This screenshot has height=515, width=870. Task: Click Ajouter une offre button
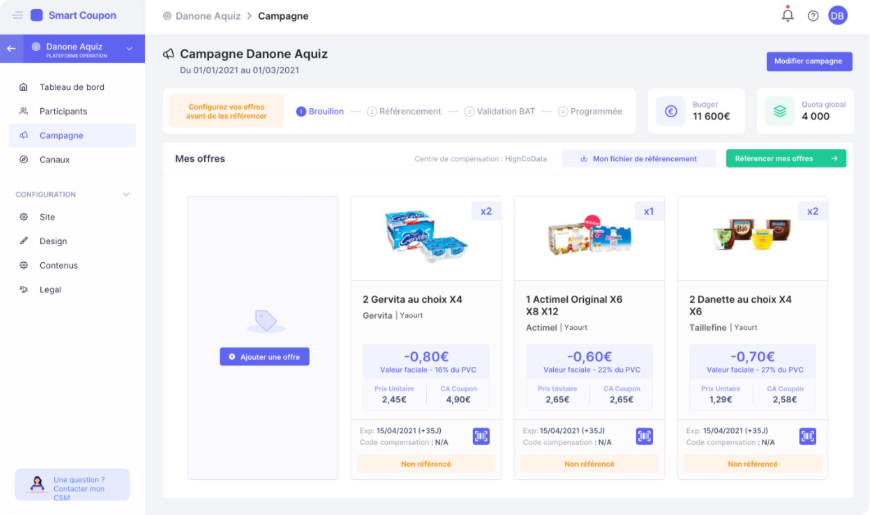tap(265, 356)
